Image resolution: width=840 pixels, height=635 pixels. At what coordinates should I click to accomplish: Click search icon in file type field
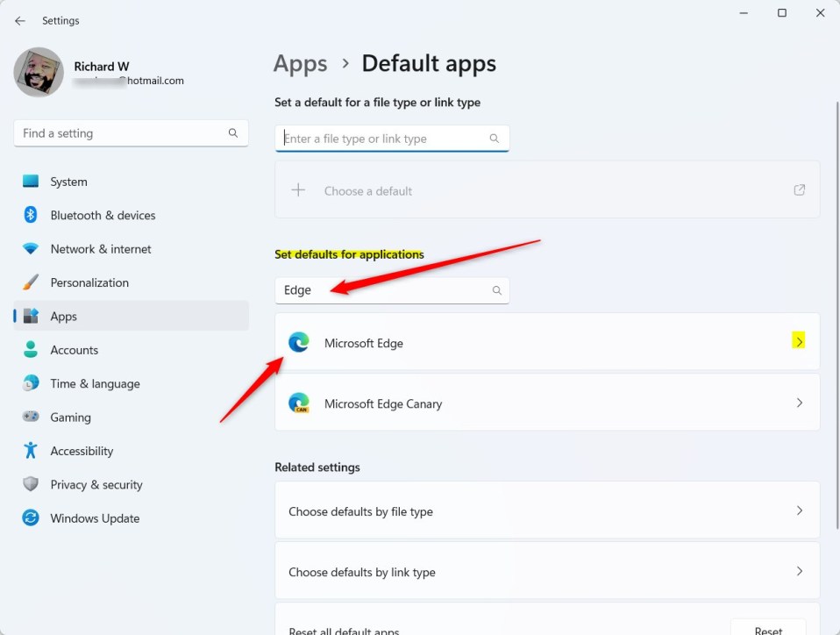point(495,139)
